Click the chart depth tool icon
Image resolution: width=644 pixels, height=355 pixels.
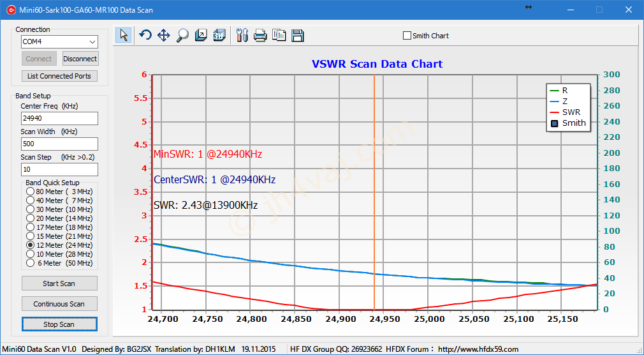click(x=201, y=35)
